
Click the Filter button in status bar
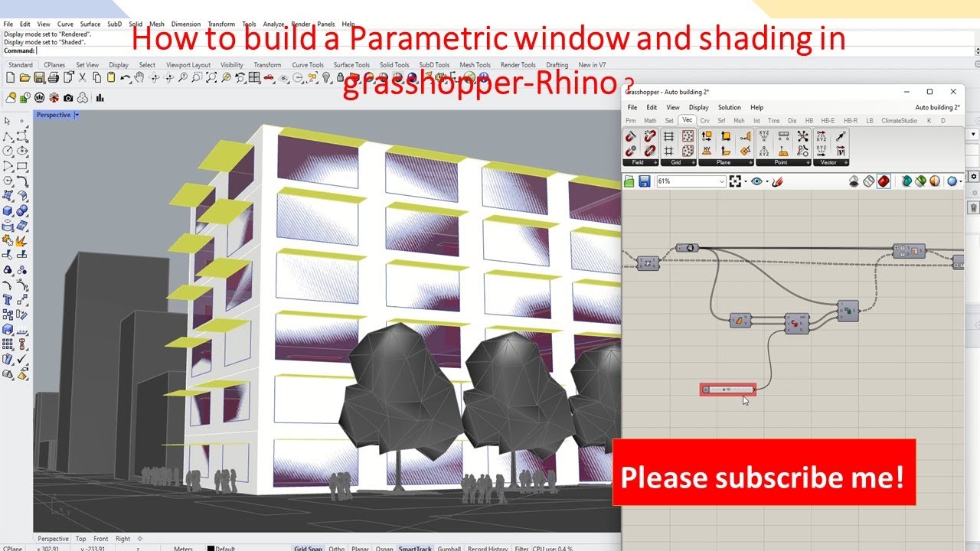point(521,548)
